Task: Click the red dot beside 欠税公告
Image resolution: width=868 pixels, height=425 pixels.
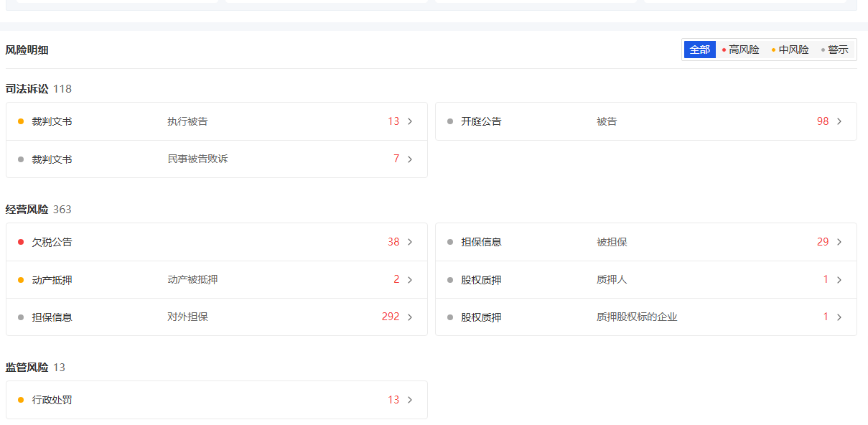Action: pyautogui.click(x=21, y=242)
